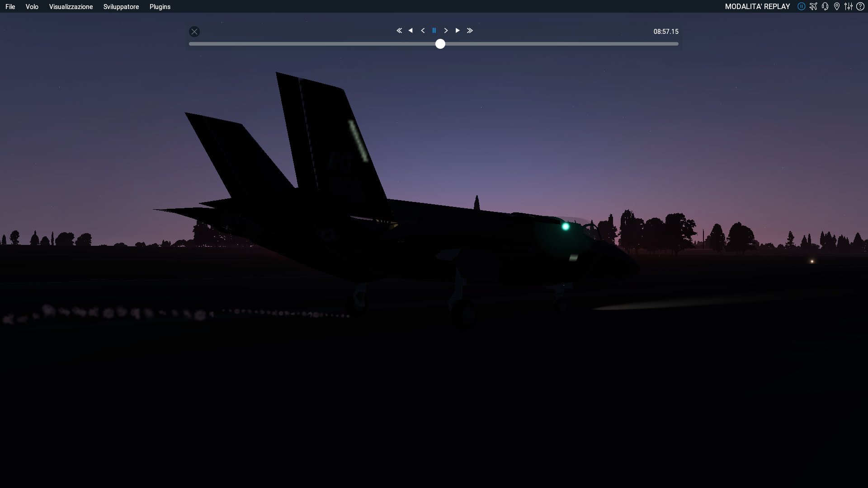
Task: Open the File menu
Action: click(10, 7)
